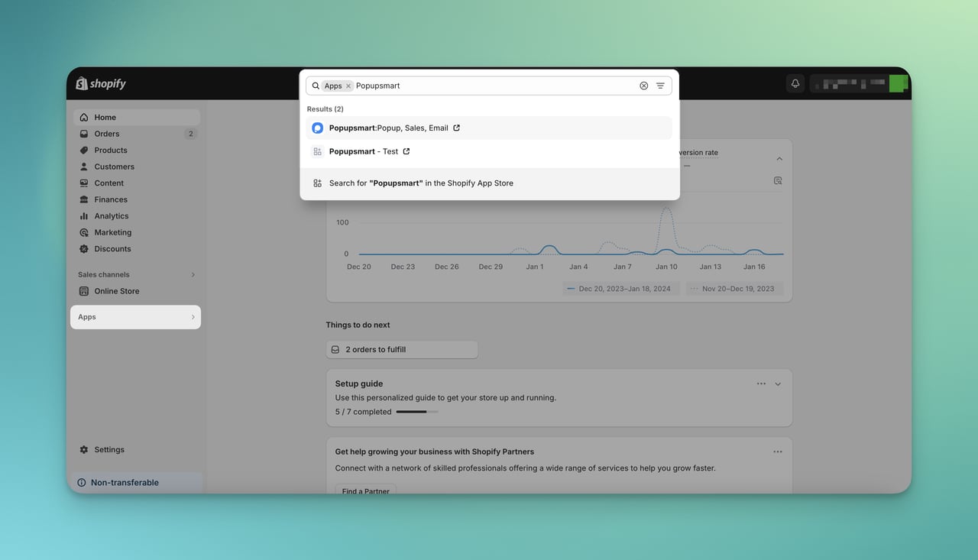Click the Popupsmart - Test app icon

(x=317, y=151)
